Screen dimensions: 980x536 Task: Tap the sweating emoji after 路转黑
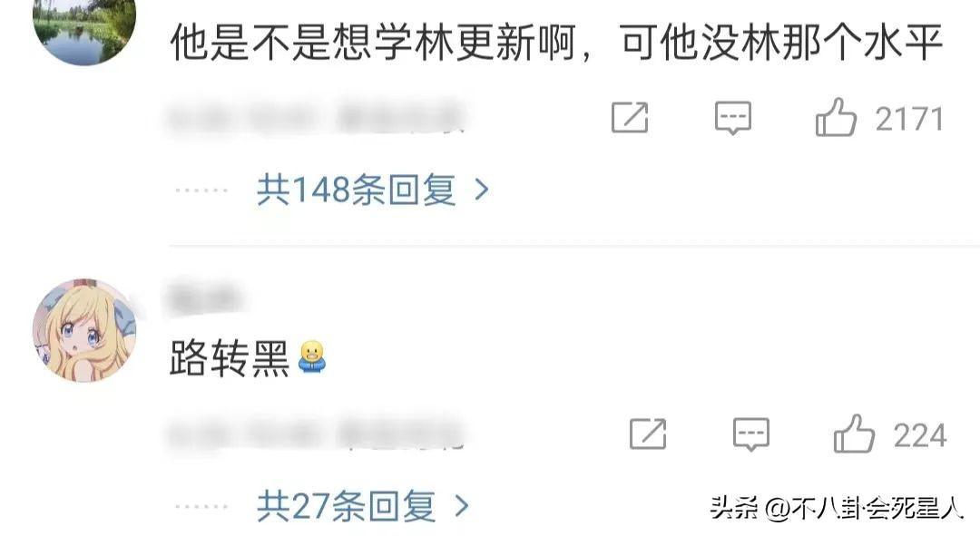tap(312, 357)
